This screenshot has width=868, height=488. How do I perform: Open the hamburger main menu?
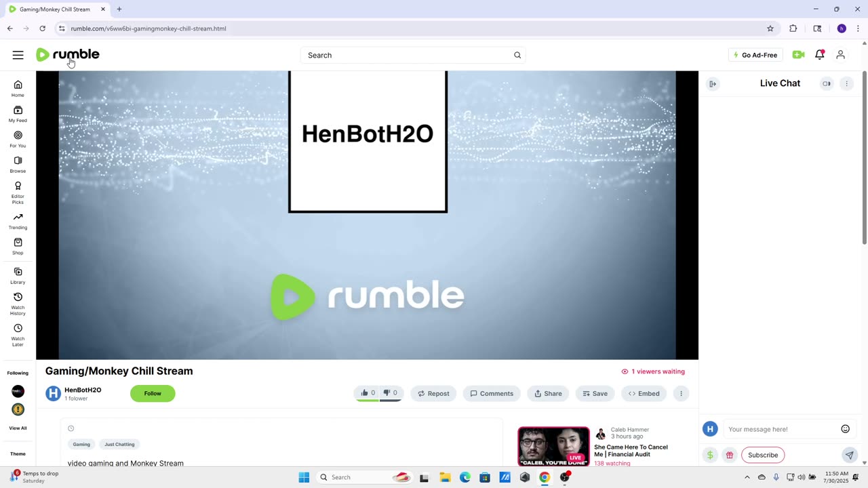[18, 55]
